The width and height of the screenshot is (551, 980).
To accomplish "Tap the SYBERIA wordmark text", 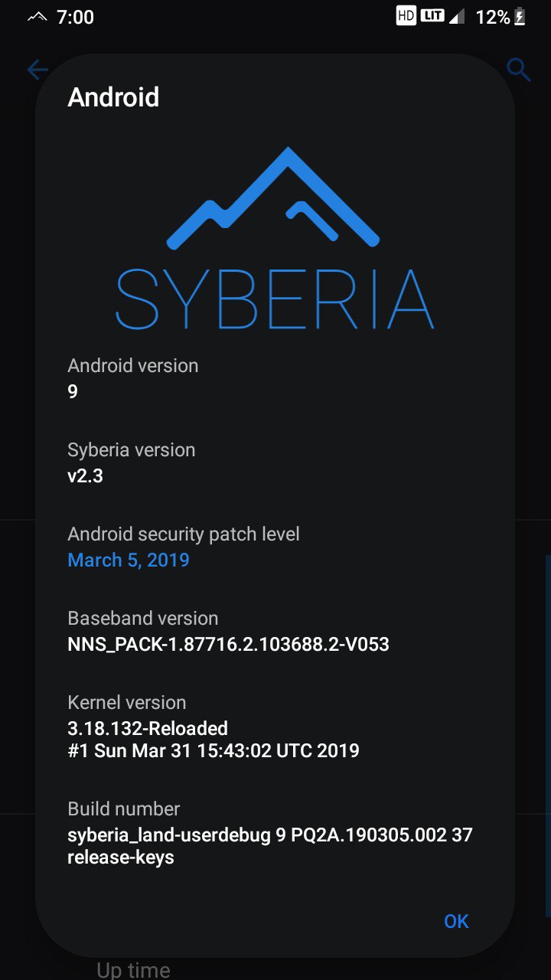I will tap(275, 299).
